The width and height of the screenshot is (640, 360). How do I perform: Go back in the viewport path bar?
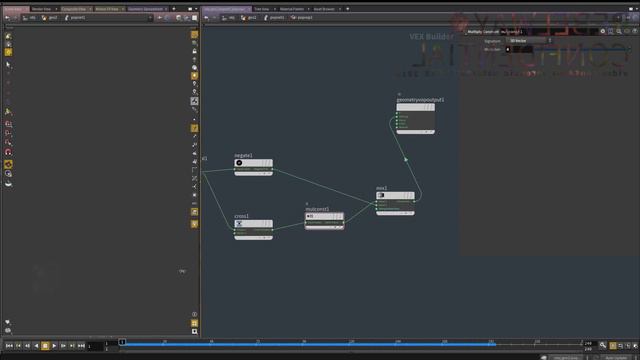point(7,18)
